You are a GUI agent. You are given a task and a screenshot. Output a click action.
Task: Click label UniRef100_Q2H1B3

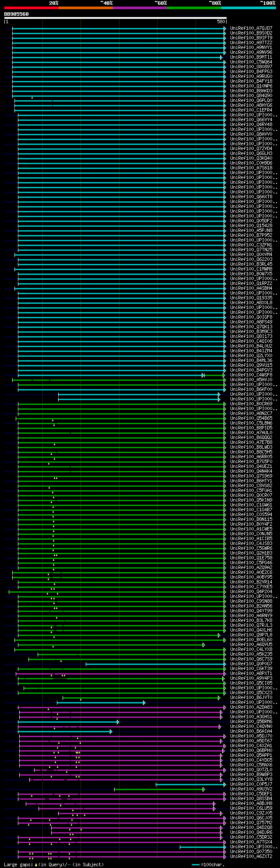(x=251, y=553)
